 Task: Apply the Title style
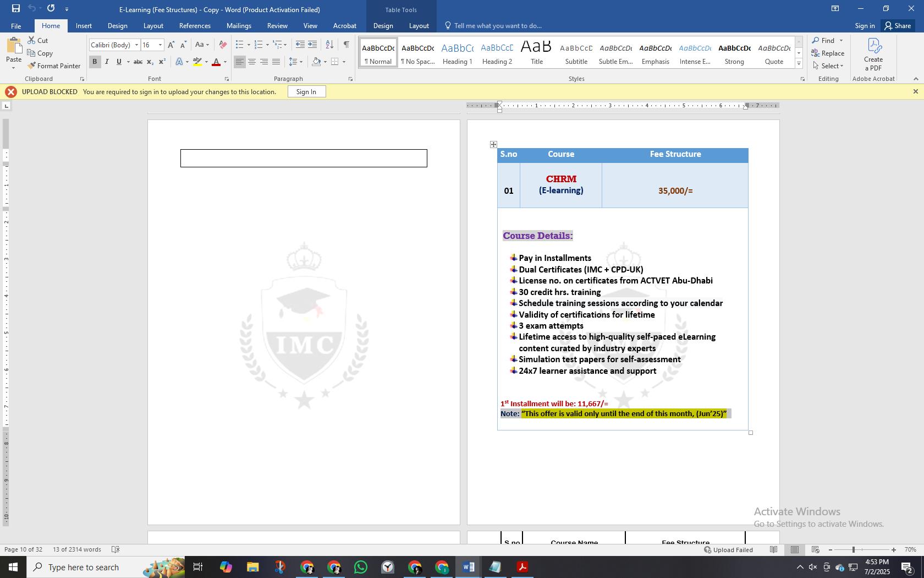[537, 53]
